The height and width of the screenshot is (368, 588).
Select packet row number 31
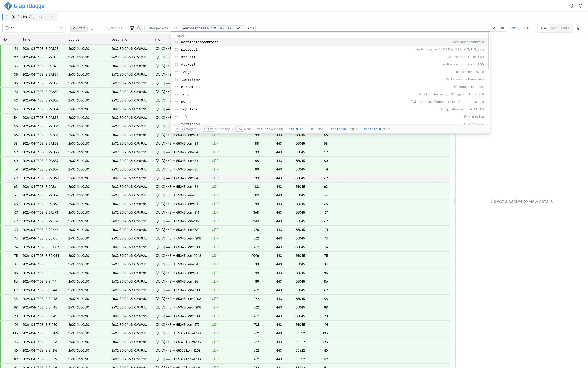[225, 49]
